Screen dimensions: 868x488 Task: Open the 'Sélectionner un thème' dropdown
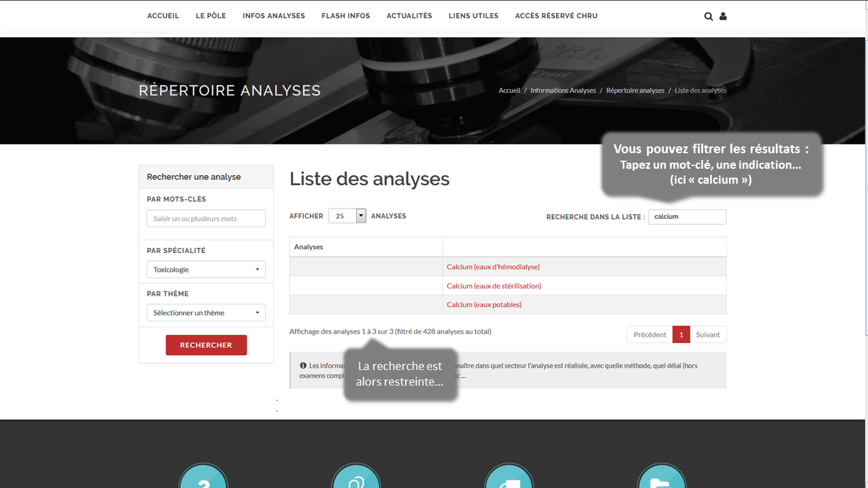205,313
